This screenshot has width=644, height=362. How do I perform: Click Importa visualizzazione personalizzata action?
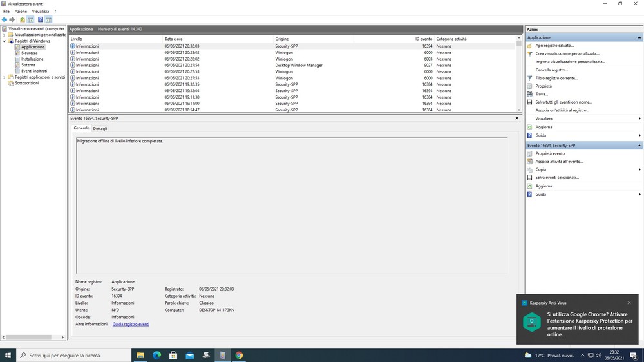point(570,62)
